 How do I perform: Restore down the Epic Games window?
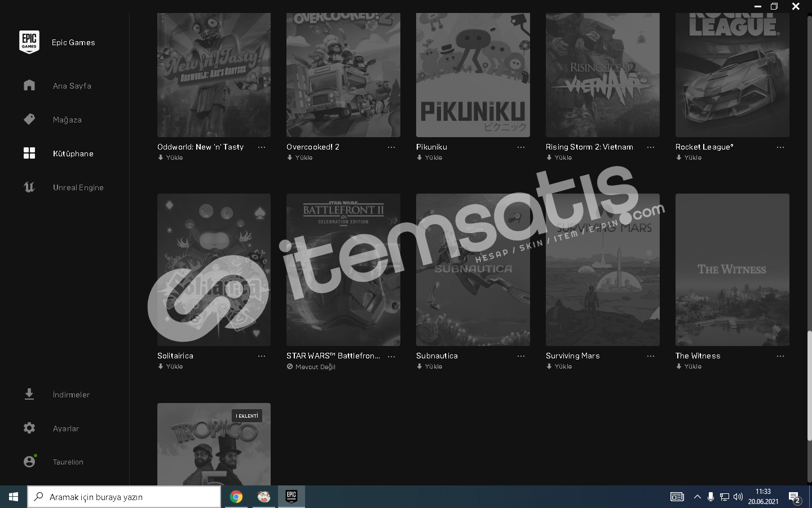pos(774,6)
